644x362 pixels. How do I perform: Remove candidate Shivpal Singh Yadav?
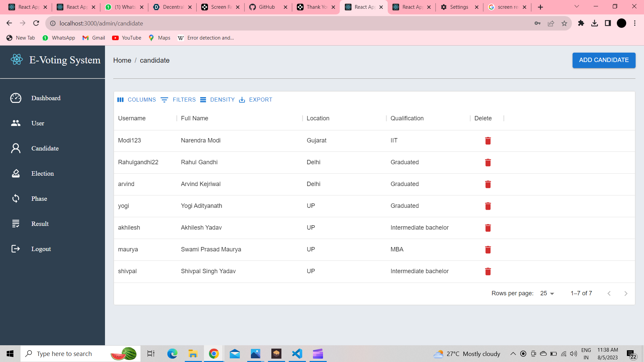click(x=488, y=271)
